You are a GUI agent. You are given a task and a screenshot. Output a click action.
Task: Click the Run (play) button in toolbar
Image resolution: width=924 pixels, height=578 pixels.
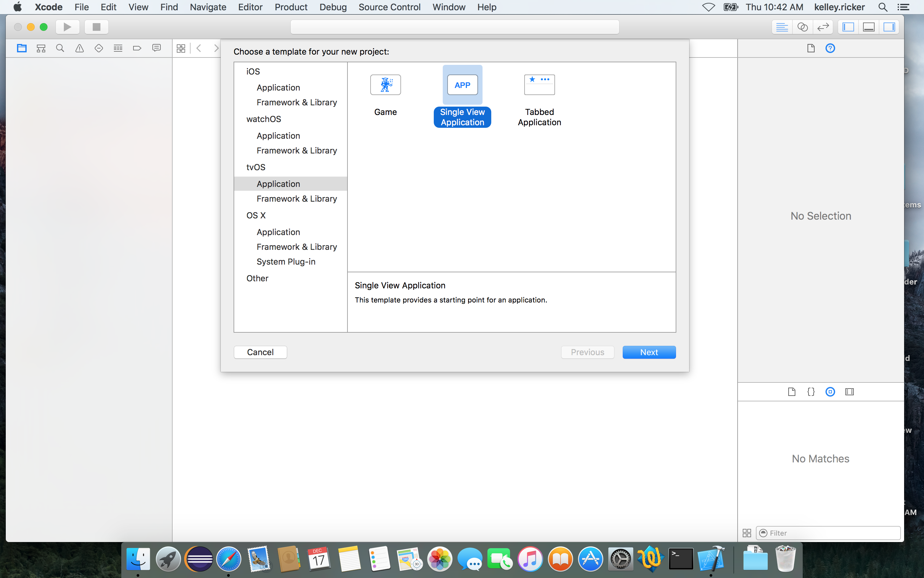click(68, 27)
